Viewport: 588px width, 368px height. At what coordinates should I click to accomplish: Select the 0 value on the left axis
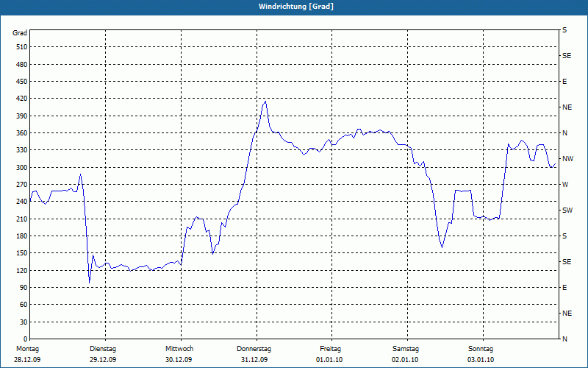click(25, 339)
